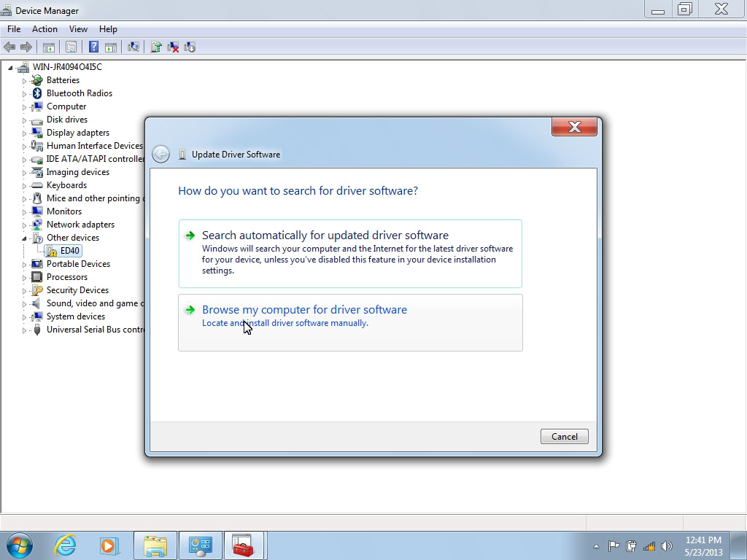Open Internet Explorer from the taskbar
Screen dimensions: 747x560
[66, 545]
